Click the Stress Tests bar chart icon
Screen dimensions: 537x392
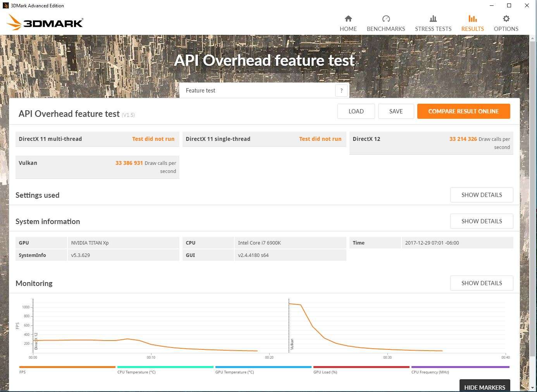tap(433, 19)
